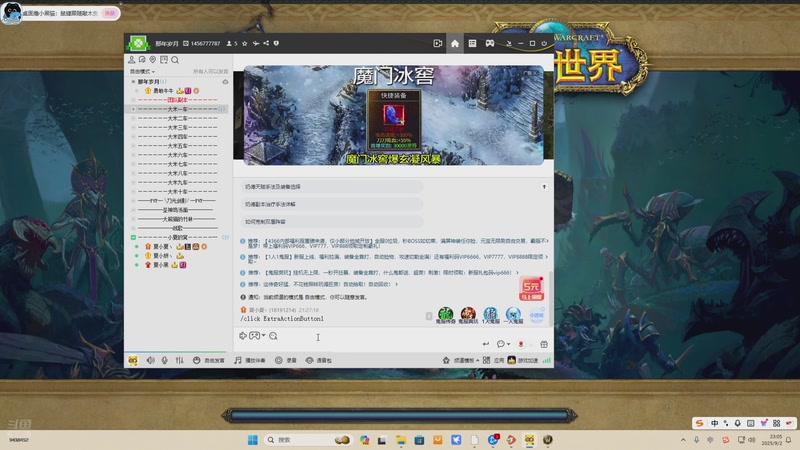The width and height of the screenshot is (800, 450).
Task: Click the play accompaniment music button
Action: click(249, 360)
